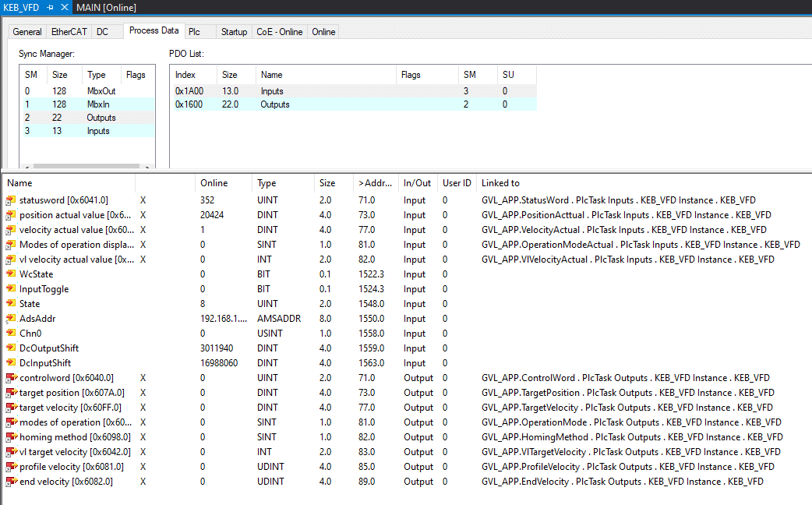
Task: Click the DcInputShift value 16988060
Action: [219, 363]
